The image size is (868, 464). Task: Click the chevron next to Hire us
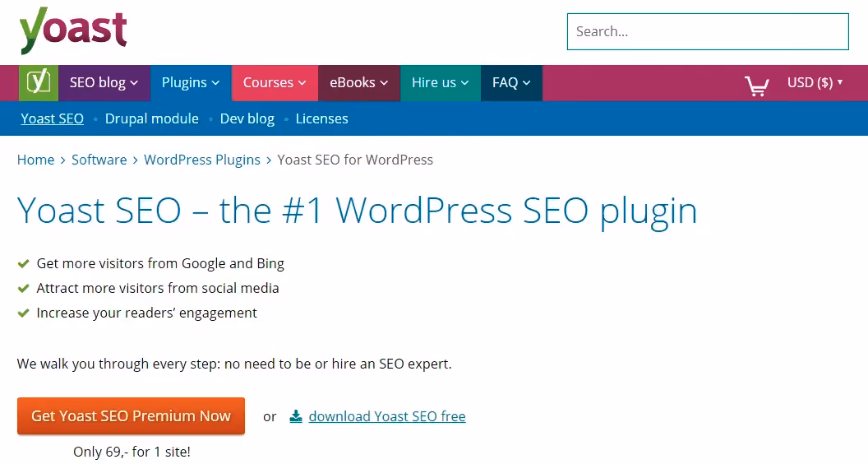click(464, 83)
